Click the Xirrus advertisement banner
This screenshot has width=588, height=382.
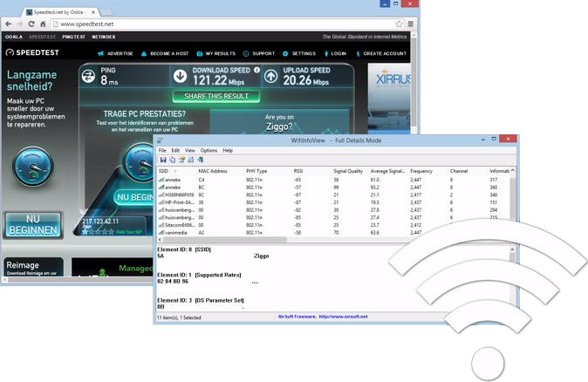(x=389, y=99)
